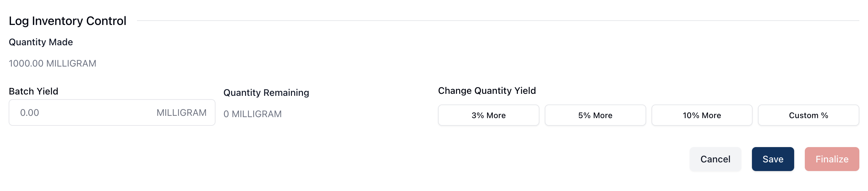Click the MILLIGRAM unit suffix inside Batch Yield

(181, 112)
